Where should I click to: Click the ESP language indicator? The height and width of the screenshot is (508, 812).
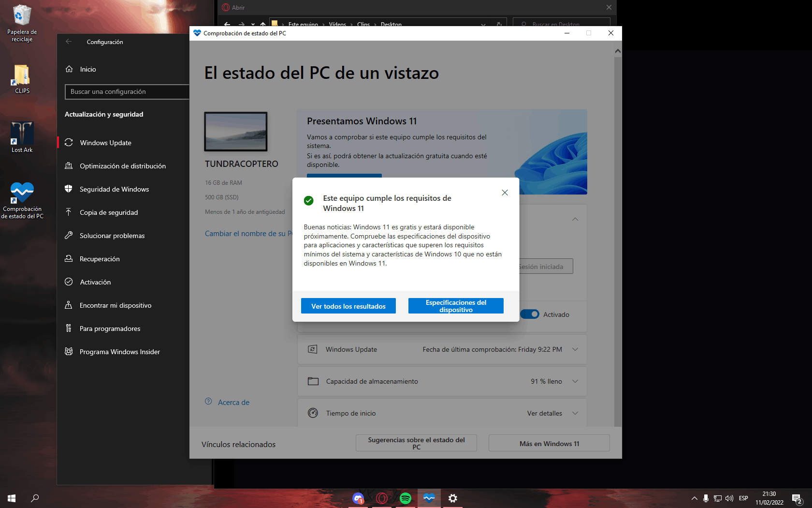(x=743, y=498)
